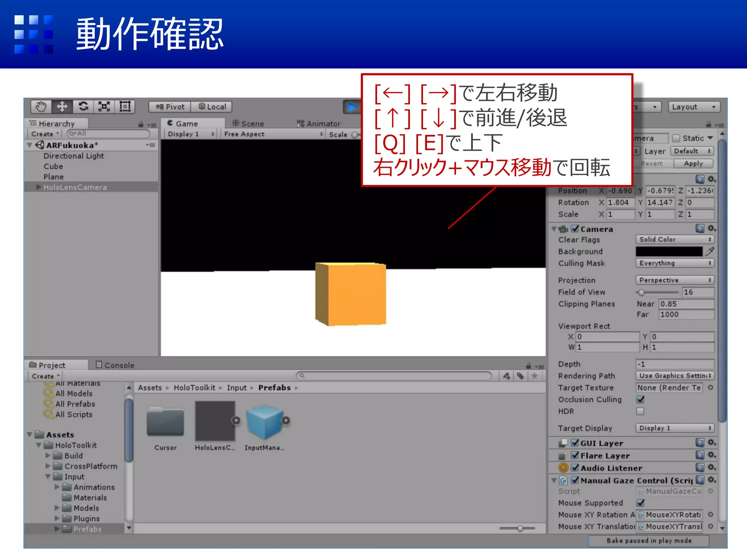Click the Field of View slider

[658, 292]
